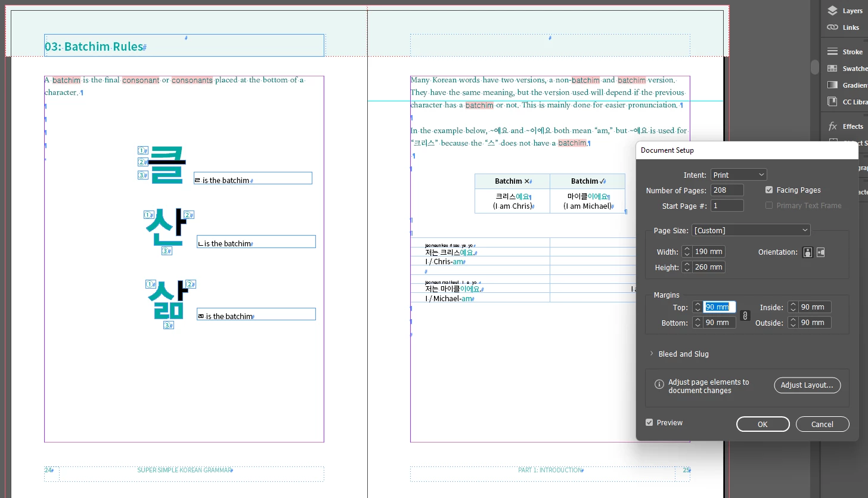Click the 'ㄹ is the batchim' text frame
This screenshot has height=498, width=868.
(253, 178)
